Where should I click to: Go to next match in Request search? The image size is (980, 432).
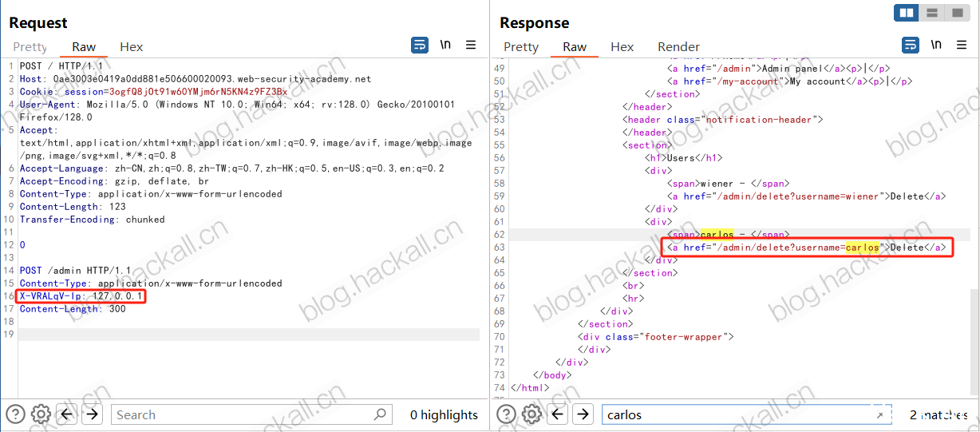tap(92, 414)
